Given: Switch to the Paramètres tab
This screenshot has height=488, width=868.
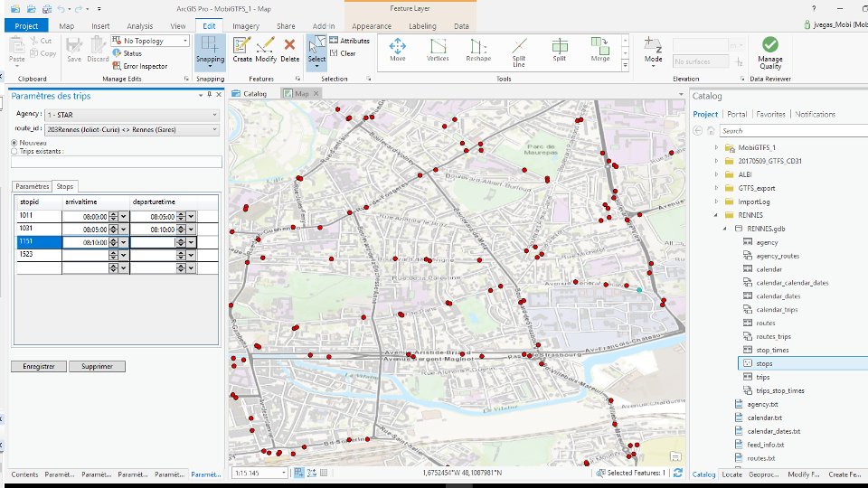Looking at the screenshot, I should tap(33, 186).
